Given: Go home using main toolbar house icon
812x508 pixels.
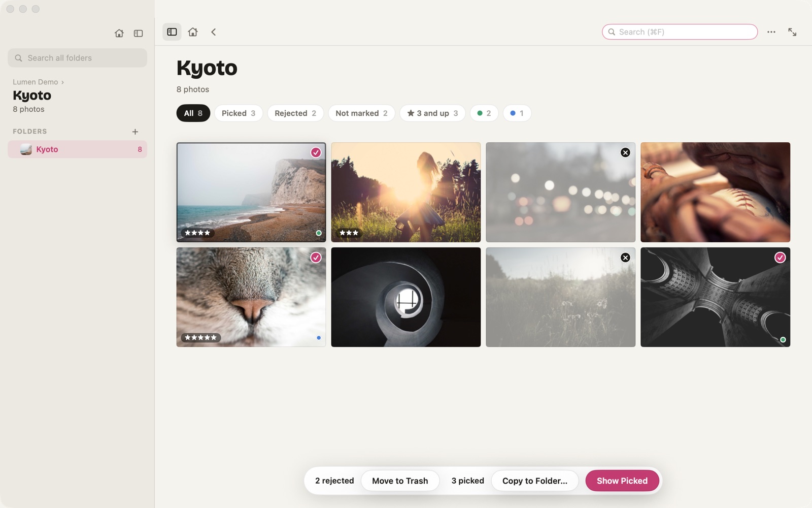Looking at the screenshot, I should pos(193,32).
